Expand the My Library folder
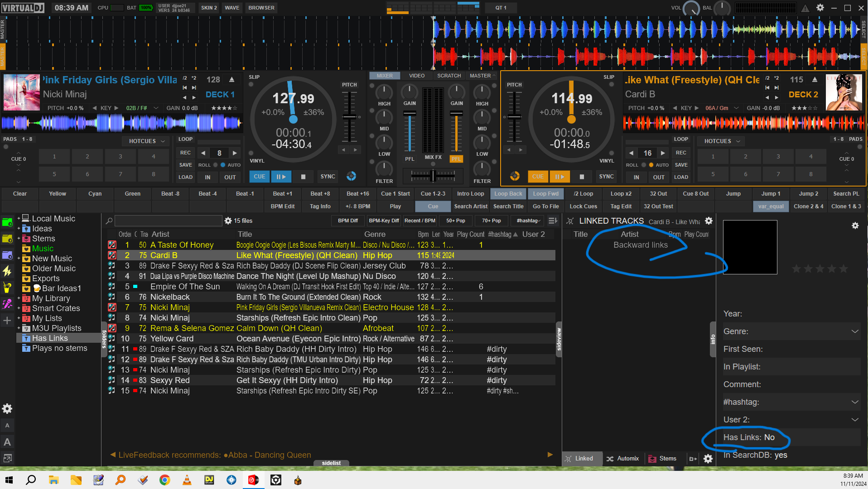This screenshot has height=489, width=868. coord(19,298)
